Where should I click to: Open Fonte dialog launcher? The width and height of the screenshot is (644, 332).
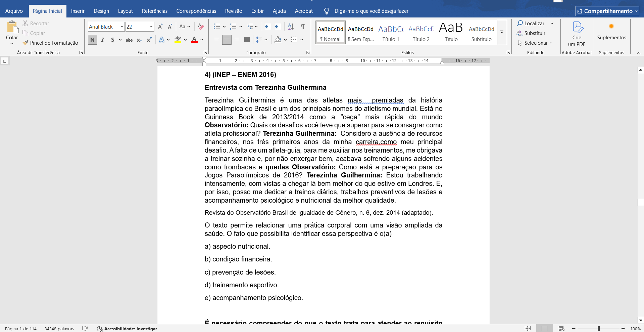pyautogui.click(x=205, y=52)
